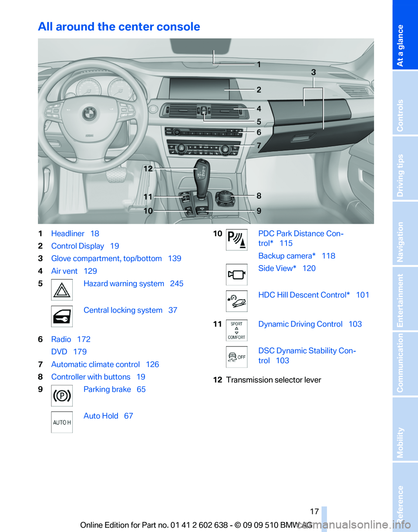Open the Navigation side tab

coord(405,233)
